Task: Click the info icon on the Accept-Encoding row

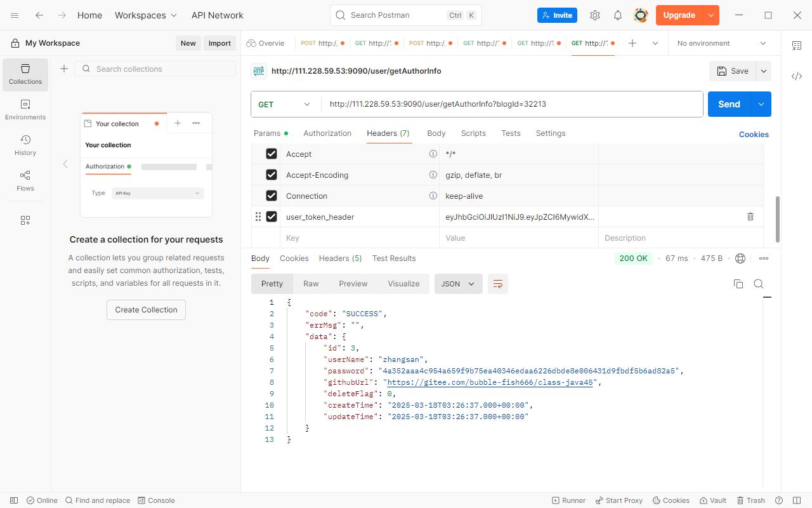Action: (433, 175)
